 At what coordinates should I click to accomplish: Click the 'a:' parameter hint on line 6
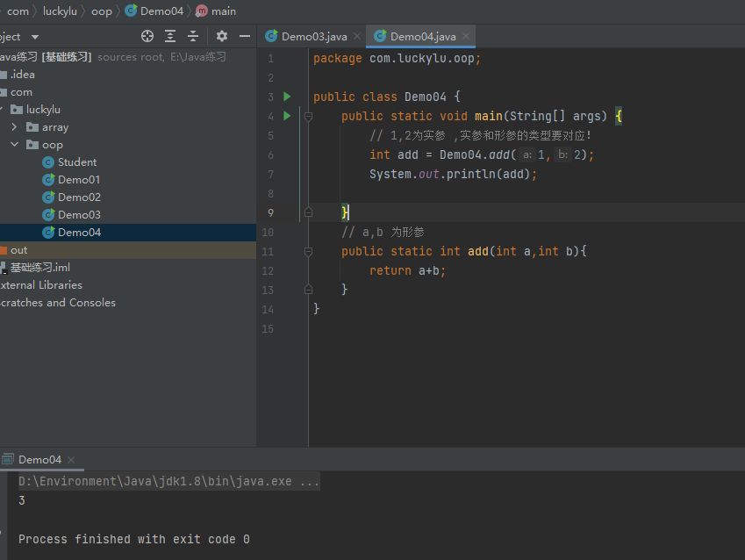[x=527, y=155]
